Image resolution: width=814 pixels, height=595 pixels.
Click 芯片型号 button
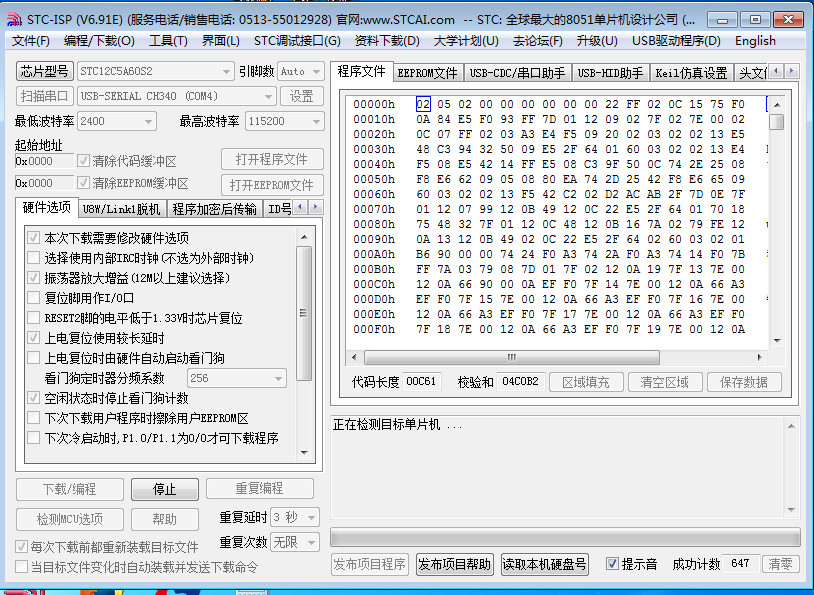pos(45,71)
